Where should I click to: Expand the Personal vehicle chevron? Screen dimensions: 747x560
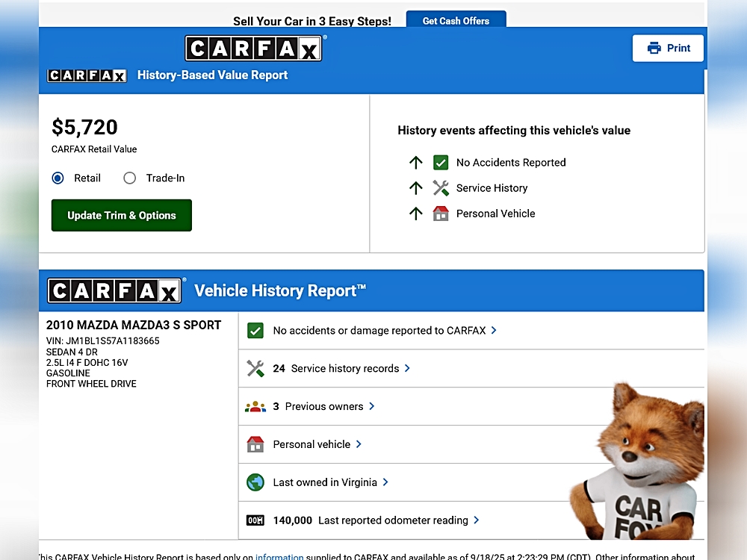[x=359, y=444]
